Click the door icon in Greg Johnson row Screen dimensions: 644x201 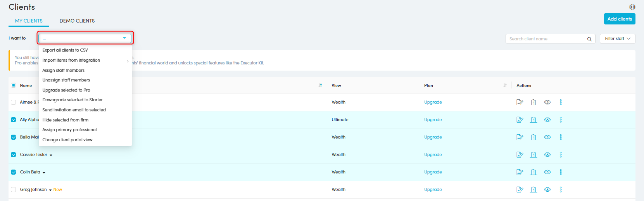(x=534, y=190)
